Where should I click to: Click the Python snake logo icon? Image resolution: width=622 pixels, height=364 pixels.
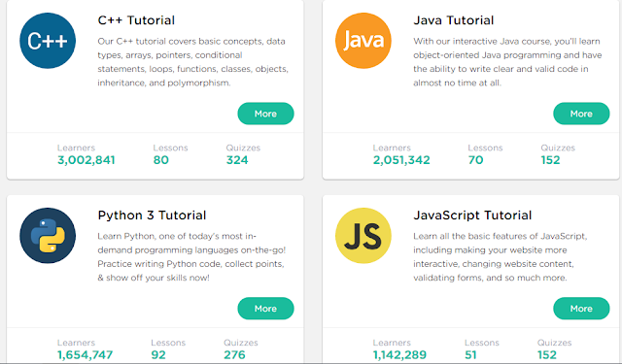48,236
